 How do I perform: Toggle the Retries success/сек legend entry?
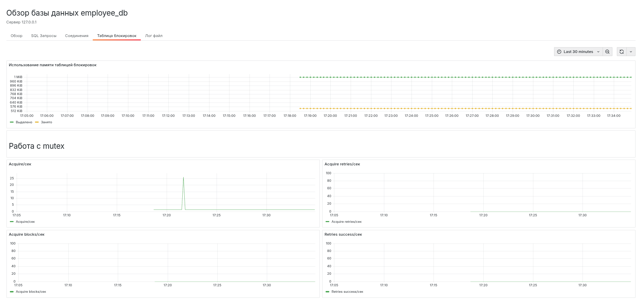tap(347, 292)
